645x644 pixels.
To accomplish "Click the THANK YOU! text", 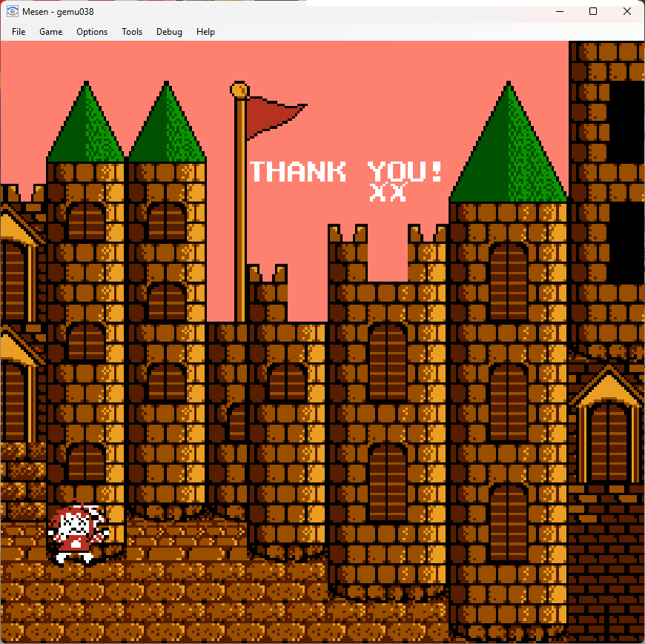I will 345,171.
